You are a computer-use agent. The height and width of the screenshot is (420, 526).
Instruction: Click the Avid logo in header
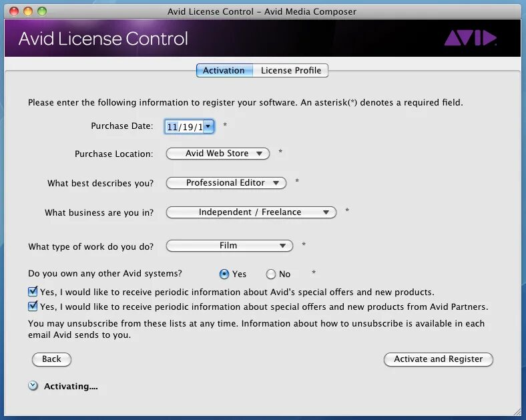(x=471, y=38)
